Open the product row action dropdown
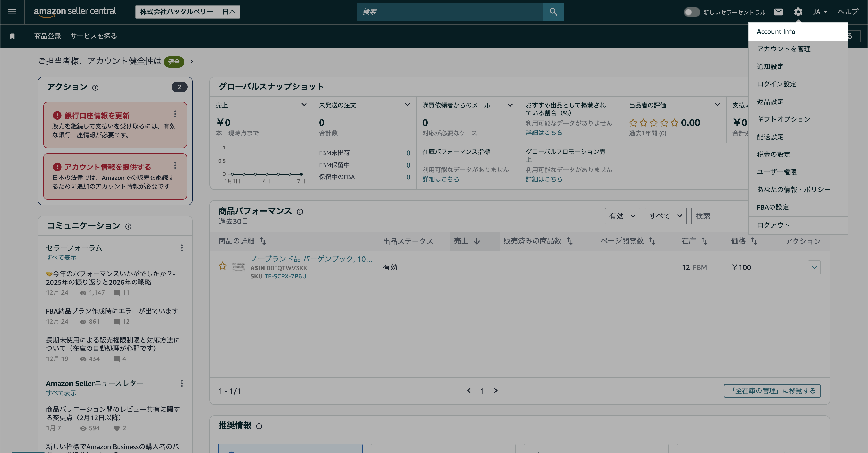Screen dimensions: 868x453 [814, 267]
